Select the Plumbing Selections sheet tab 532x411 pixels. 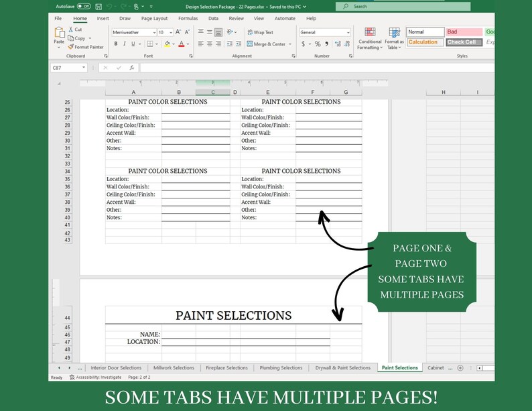(x=281, y=367)
